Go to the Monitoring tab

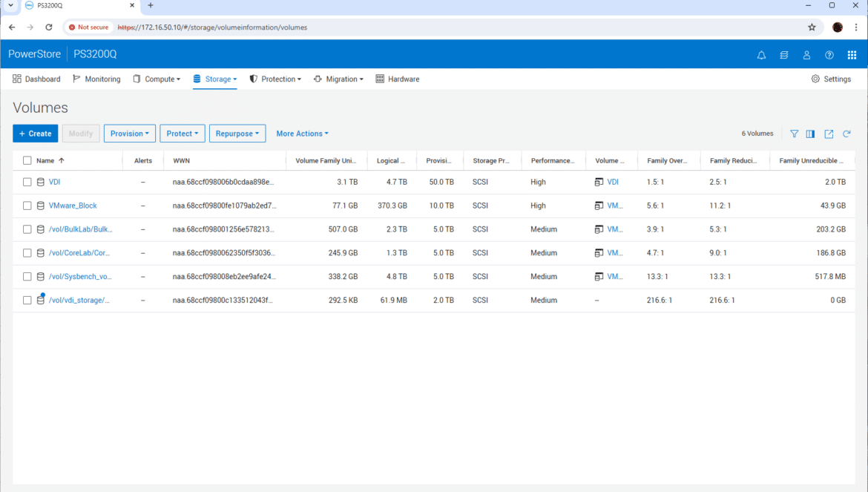(x=96, y=79)
